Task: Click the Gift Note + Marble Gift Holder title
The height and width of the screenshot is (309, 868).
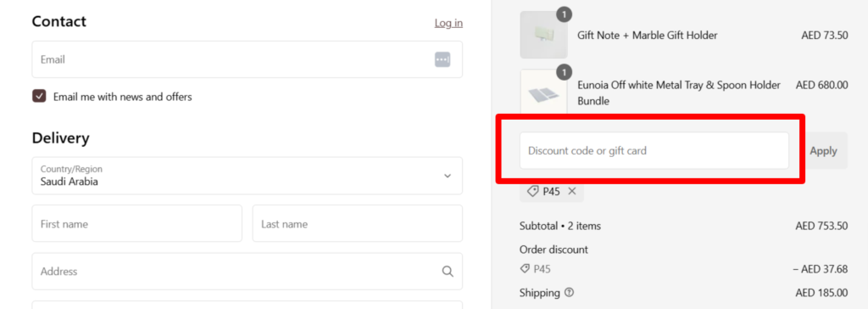Action: (x=647, y=36)
